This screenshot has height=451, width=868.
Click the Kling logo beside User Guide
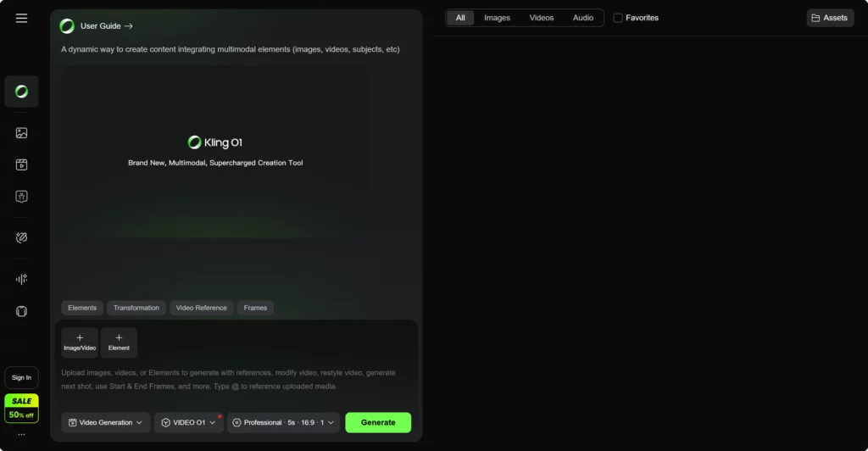pos(67,26)
